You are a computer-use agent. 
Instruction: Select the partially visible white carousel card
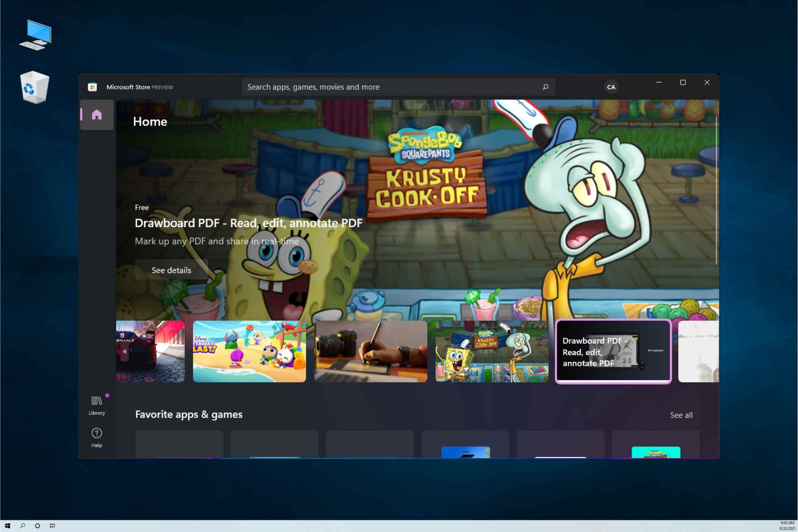(x=699, y=351)
